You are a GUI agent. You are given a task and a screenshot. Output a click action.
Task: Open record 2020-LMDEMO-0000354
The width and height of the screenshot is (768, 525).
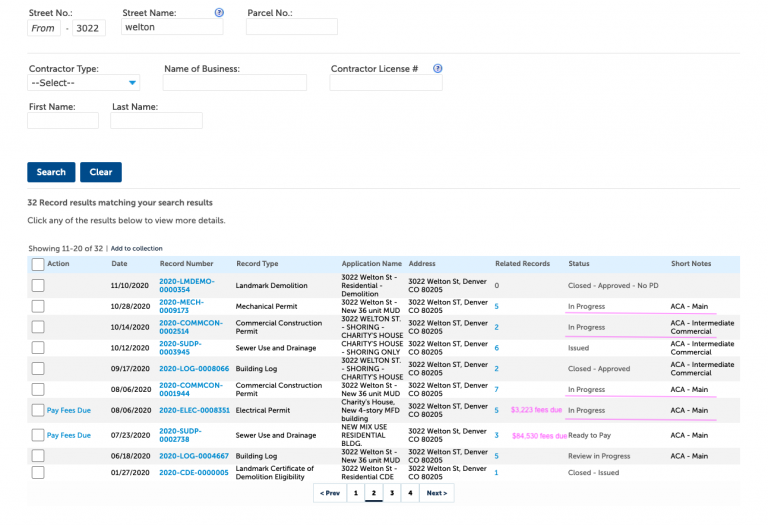point(187,286)
